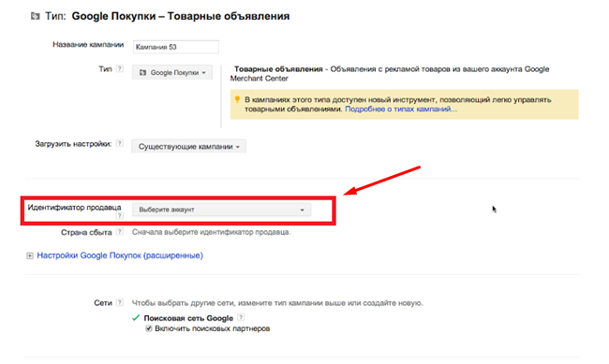
Task: Click the help icon next to Тип label
Action: tap(120, 68)
